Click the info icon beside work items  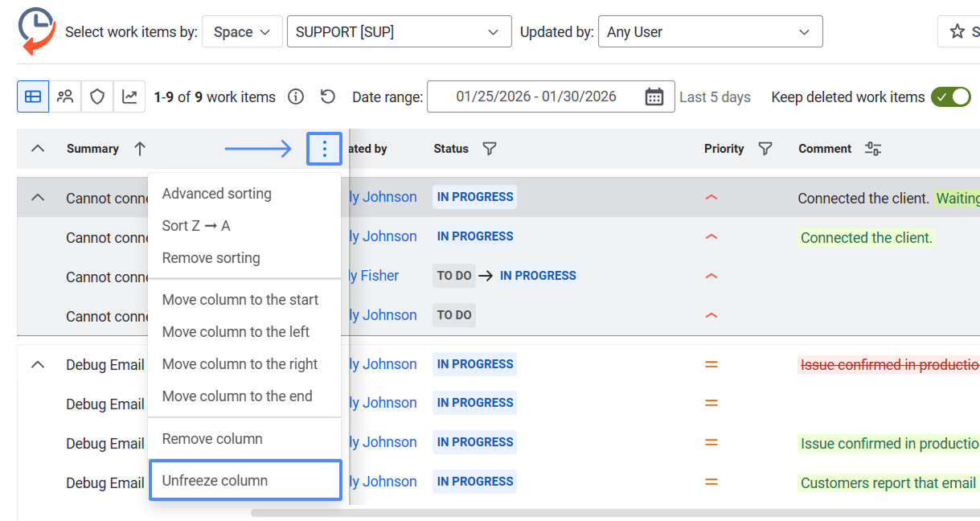point(296,97)
